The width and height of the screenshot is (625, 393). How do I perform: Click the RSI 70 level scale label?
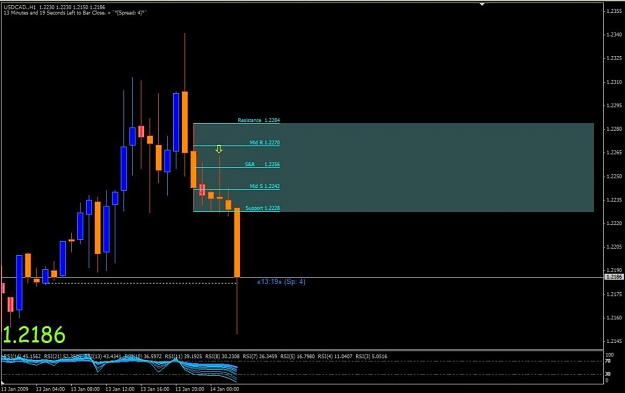pos(607,361)
